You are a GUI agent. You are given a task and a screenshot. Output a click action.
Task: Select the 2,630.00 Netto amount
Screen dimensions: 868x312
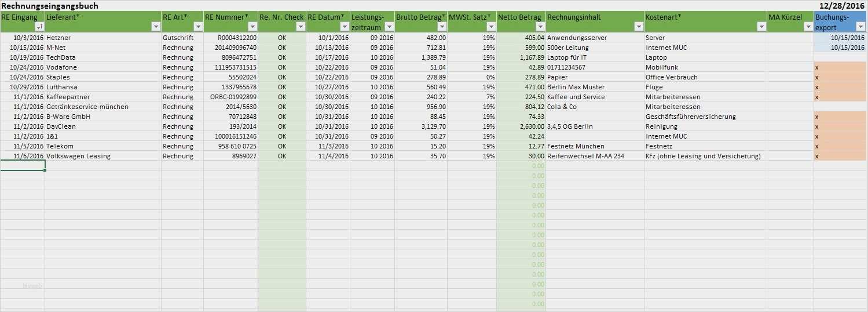click(521, 126)
